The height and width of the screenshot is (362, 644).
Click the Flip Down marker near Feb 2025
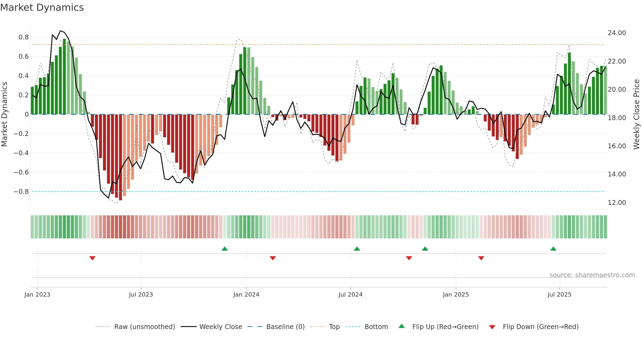481,258
